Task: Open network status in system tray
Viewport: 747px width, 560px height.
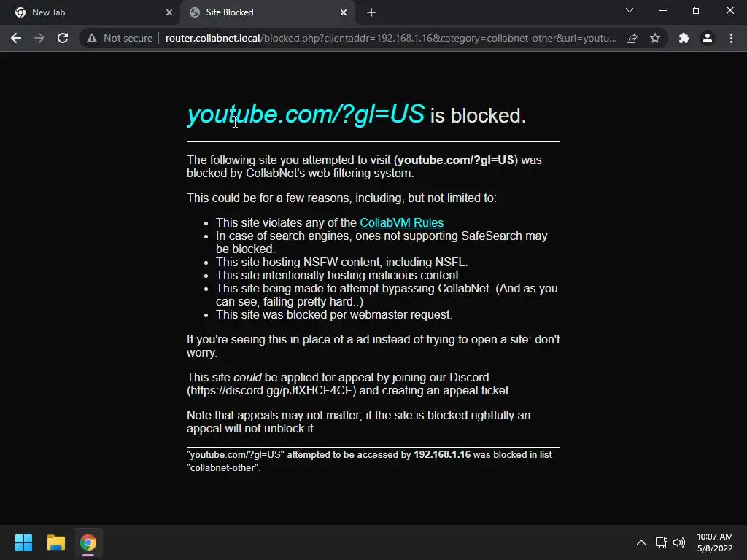Action: click(x=661, y=542)
